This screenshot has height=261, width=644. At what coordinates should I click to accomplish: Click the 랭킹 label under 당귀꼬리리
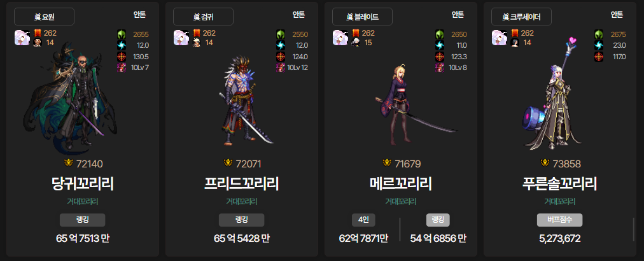point(83,220)
